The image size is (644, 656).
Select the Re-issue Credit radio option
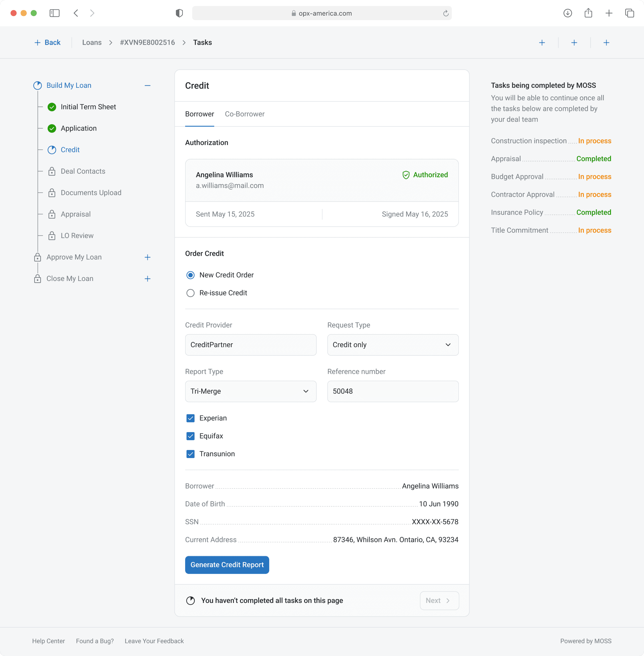tap(190, 293)
